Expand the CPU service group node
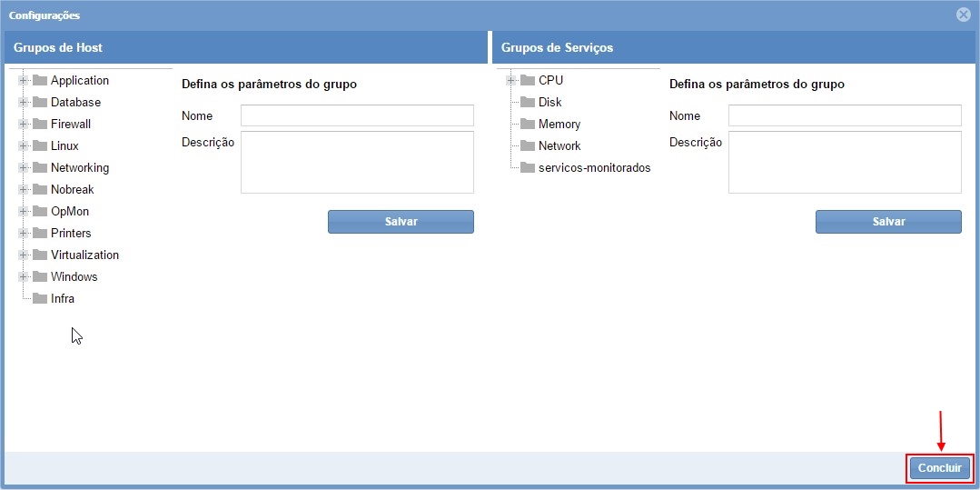This screenshot has height=490, width=980. (x=510, y=80)
